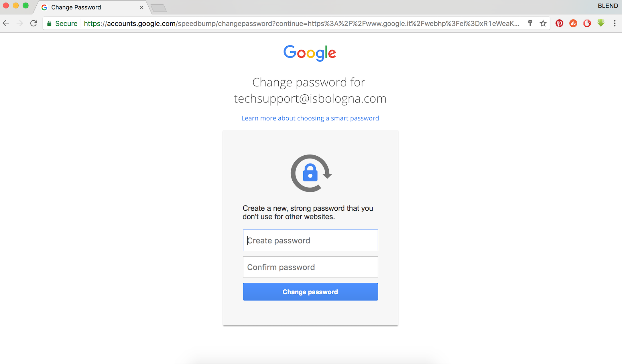This screenshot has height=364, width=622.
Task: Click the BLEND profile button
Action: (x=608, y=6)
